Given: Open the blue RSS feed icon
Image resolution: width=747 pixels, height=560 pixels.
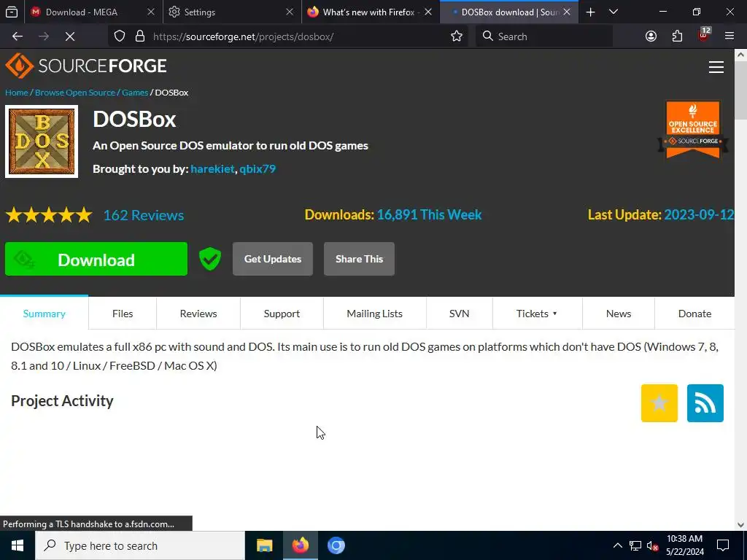Looking at the screenshot, I should click(x=705, y=402).
